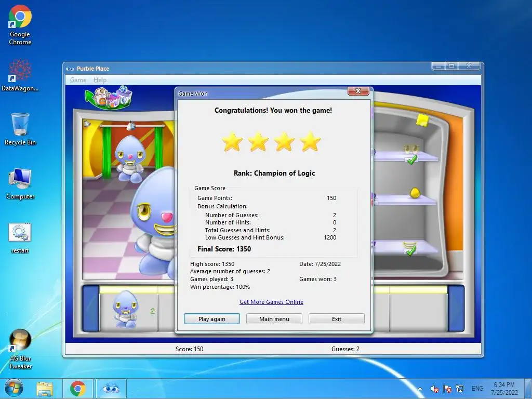The image size is (532, 399).
Task: Open Google Chrome desktop shortcut
Action: [20, 25]
